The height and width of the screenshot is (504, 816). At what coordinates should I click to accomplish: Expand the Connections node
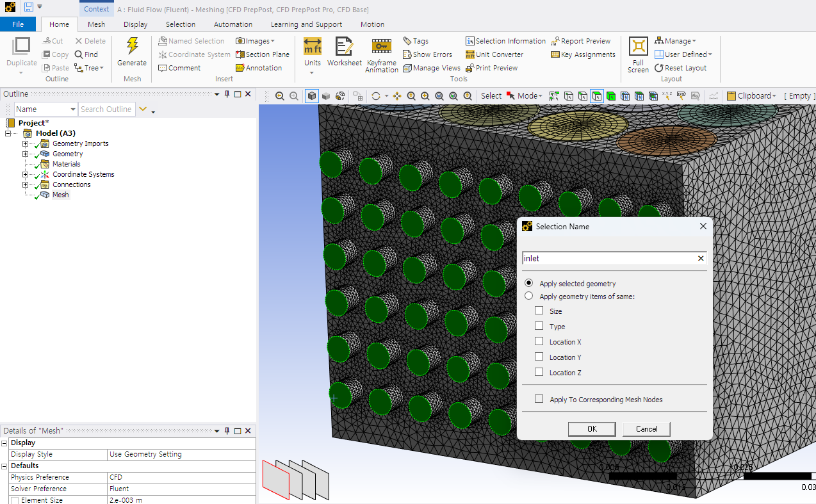(x=26, y=184)
